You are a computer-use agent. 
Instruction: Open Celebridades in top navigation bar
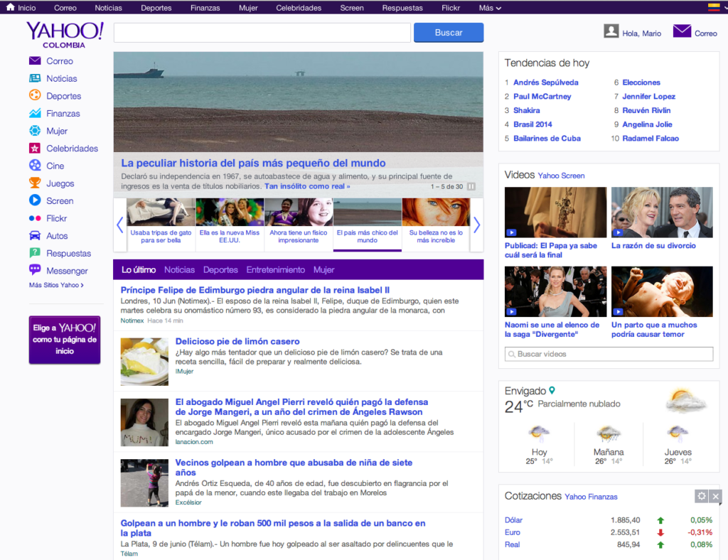[299, 8]
